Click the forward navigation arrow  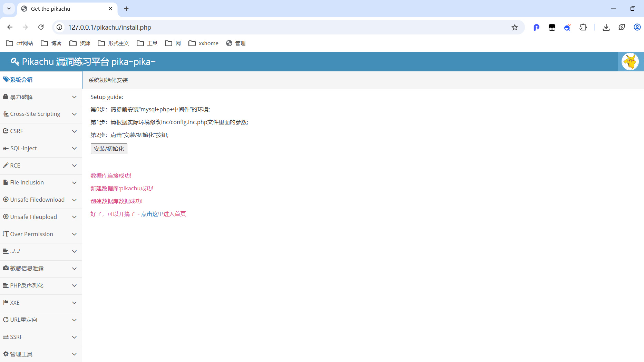click(x=25, y=27)
